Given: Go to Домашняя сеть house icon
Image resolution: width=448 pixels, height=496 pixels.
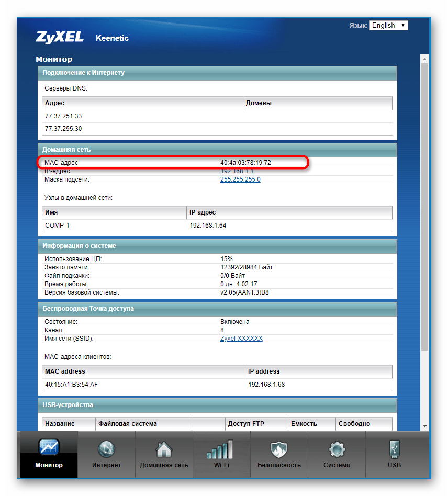Looking at the screenshot, I should click(164, 449).
